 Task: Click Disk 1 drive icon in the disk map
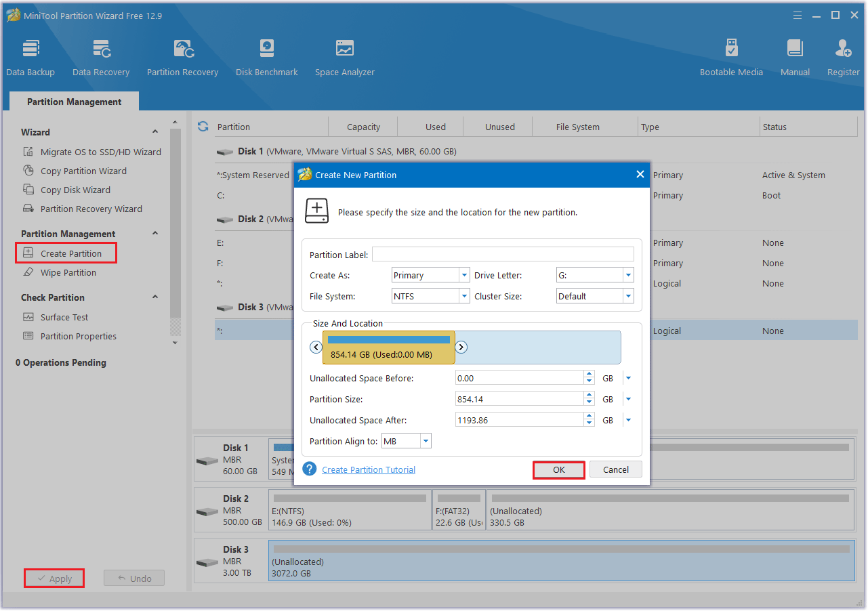(208, 461)
